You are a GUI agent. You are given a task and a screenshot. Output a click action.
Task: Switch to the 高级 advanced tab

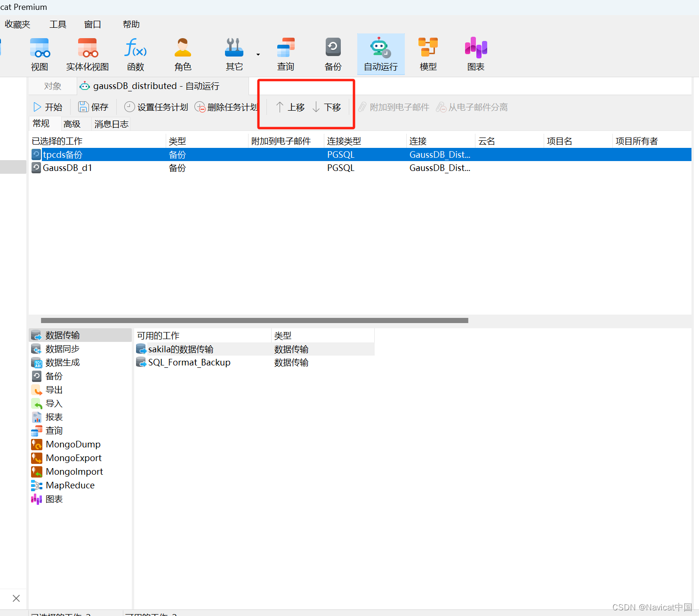pyautogui.click(x=72, y=124)
